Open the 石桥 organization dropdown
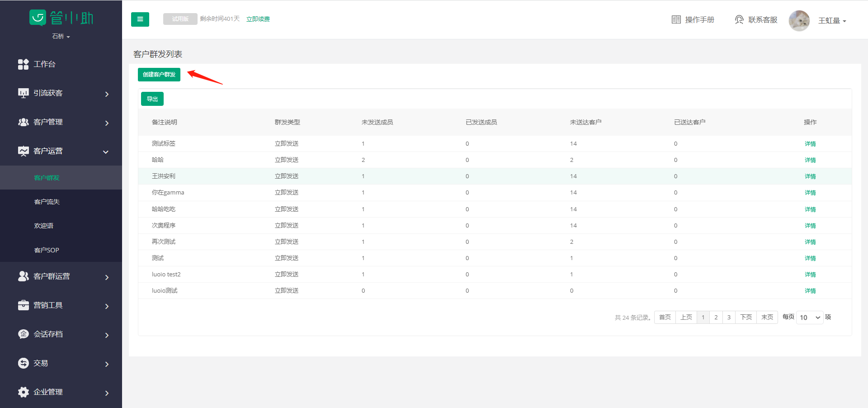The height and width of the screenshot is (408, 868). click(61, 36)
